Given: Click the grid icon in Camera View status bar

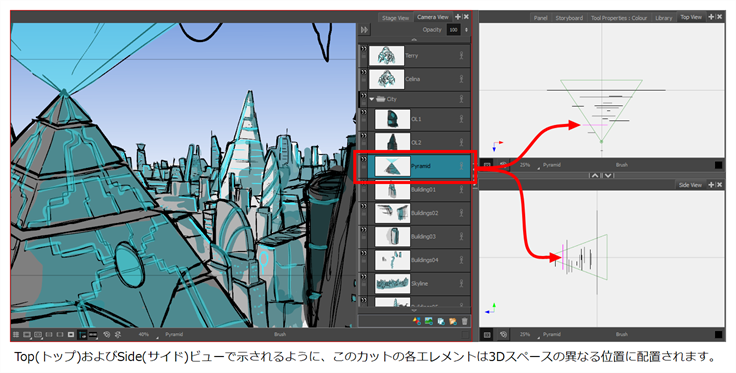Looking at the screenshot, I should pos(15,335).
